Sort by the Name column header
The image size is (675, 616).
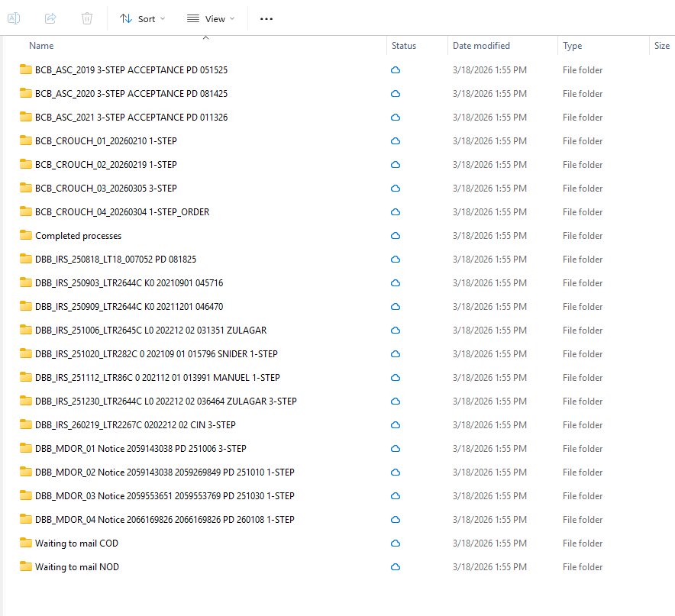(x=41, y=46)
